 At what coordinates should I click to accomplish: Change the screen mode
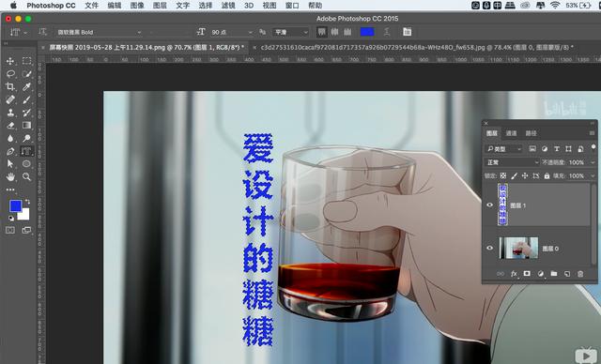pyautogui.click(x=26, y=230)
